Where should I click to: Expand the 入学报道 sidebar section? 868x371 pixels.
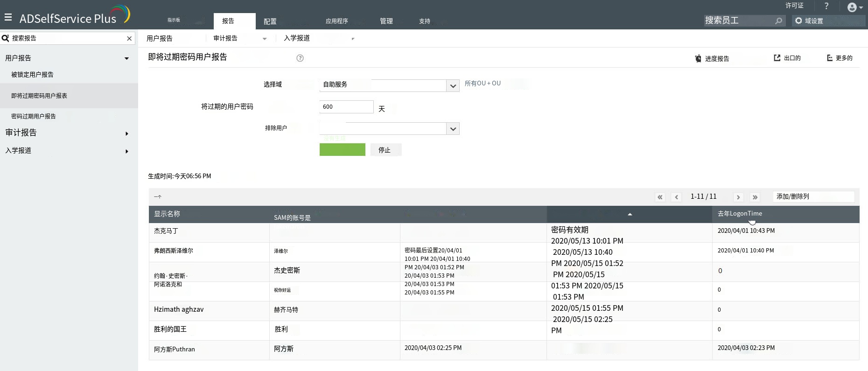126,151
